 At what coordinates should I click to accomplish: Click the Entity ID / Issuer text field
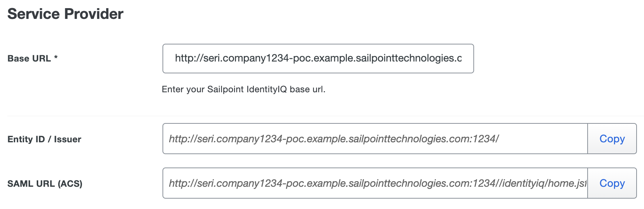tap(375, 139)
